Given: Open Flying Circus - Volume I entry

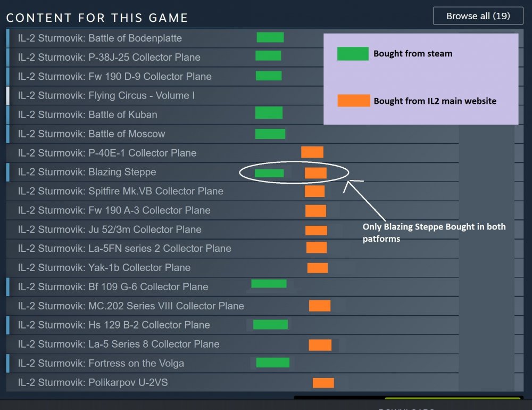Looking at the screenshot, I should (106, 96).
